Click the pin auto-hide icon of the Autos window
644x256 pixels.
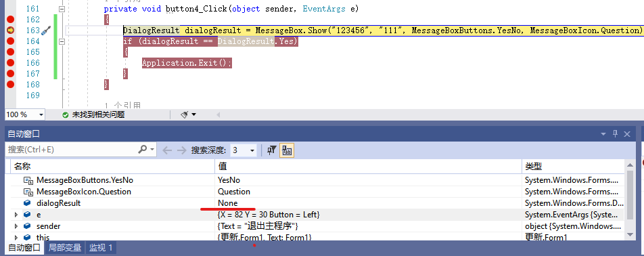(615, 134)
